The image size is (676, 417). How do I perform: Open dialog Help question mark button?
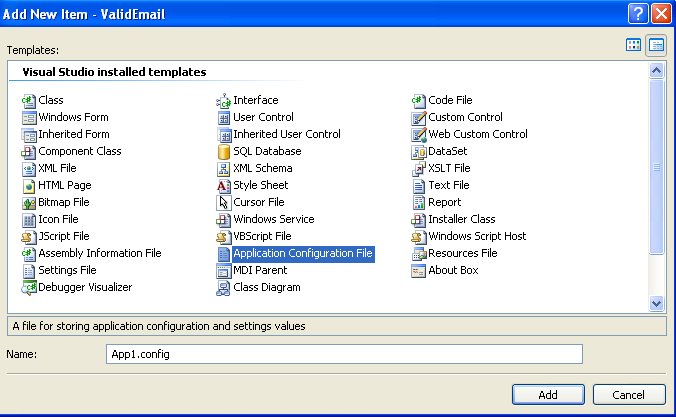[636, 13]
